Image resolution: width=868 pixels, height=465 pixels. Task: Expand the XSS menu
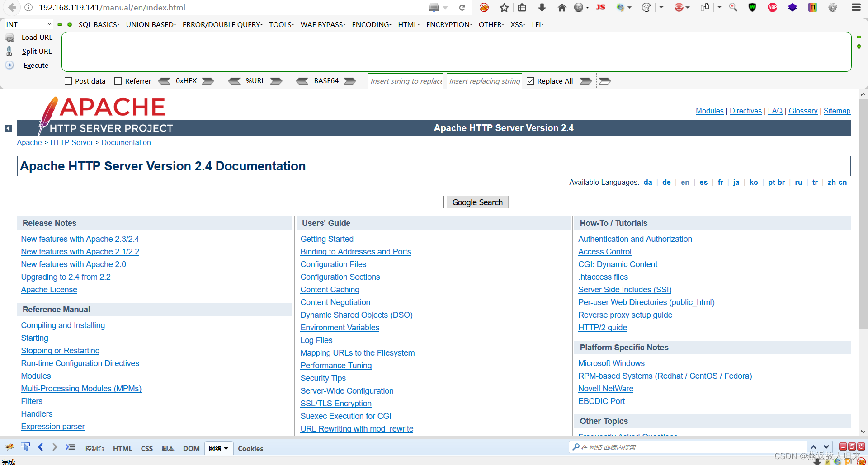pos(518,24)
